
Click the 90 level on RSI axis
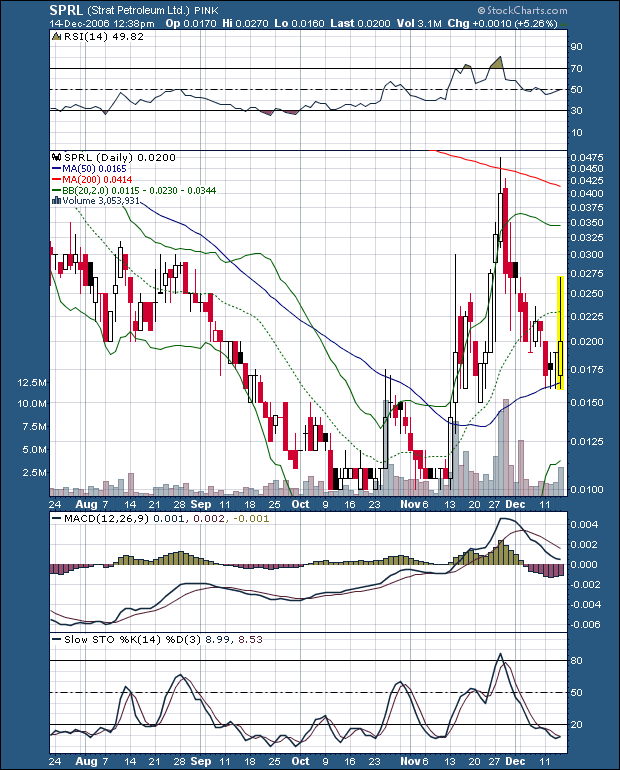click(x=576, y=47)
